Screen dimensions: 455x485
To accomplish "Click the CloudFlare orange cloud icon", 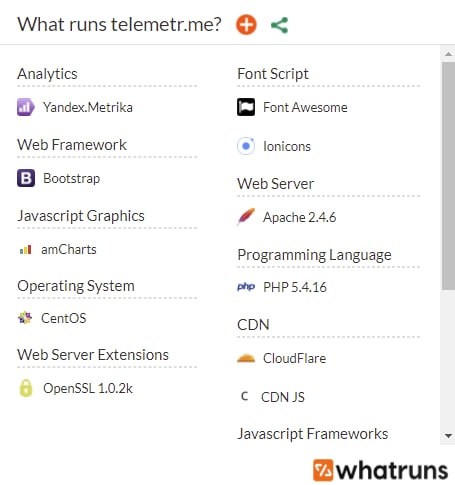I will pos(246,358).
